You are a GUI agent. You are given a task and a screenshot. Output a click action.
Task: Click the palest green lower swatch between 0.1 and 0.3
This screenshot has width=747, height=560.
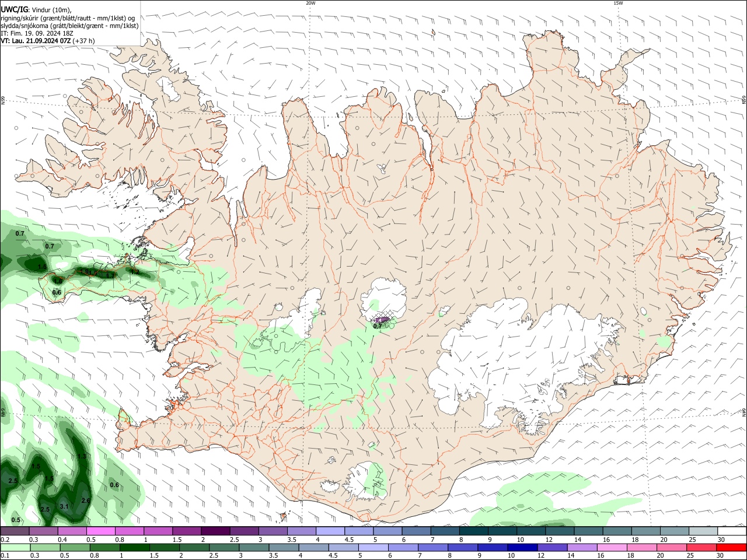(15, 547)
